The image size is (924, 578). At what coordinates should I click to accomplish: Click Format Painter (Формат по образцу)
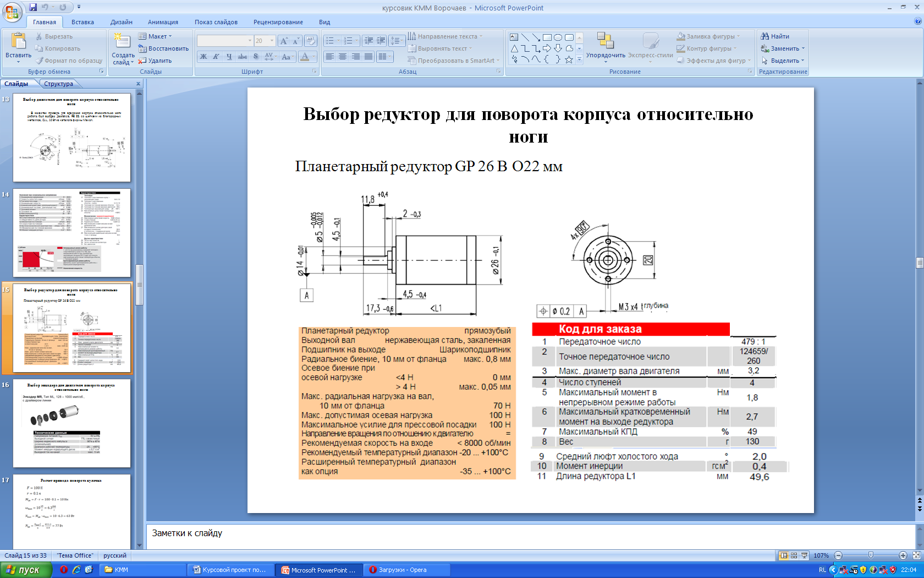[x=69, y=61]
